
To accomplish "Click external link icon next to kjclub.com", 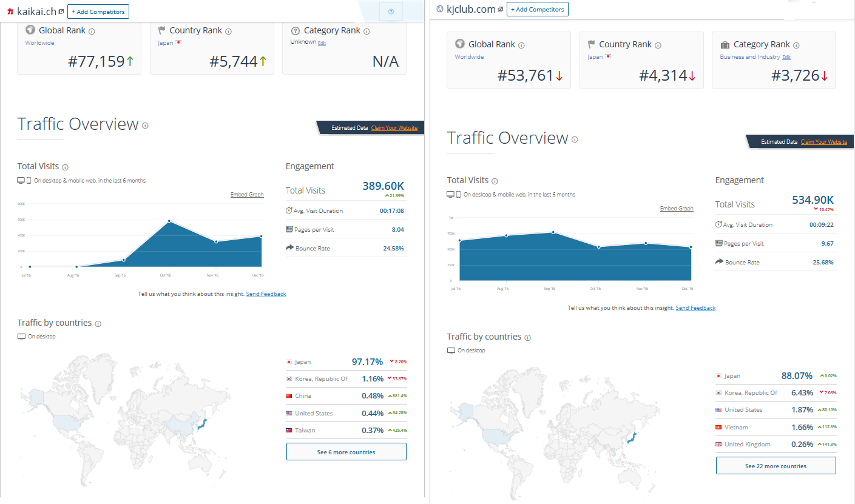I will point(501,9).
